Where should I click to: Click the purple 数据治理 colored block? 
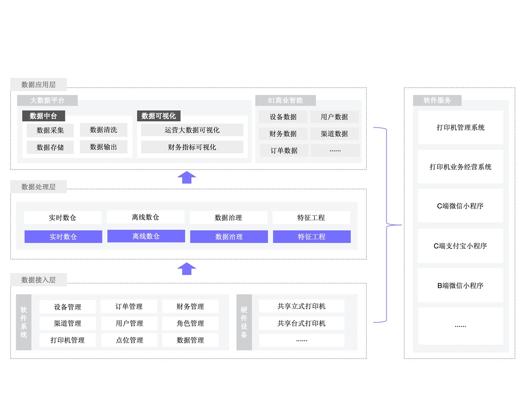[229, 237]
